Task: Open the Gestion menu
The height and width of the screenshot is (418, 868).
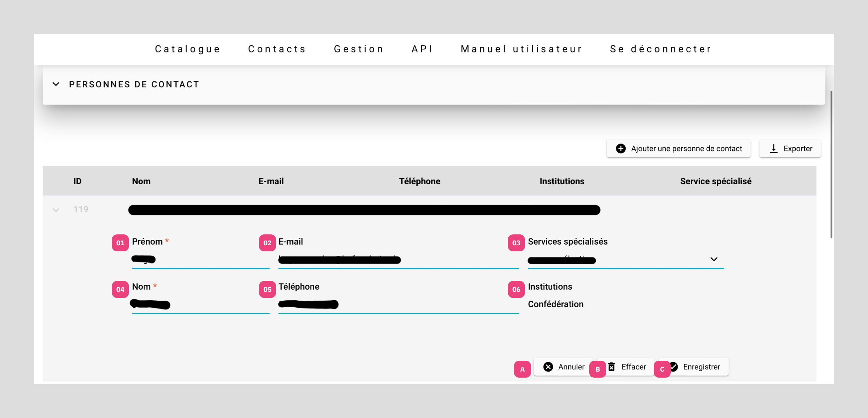Action: click(359, 49)
